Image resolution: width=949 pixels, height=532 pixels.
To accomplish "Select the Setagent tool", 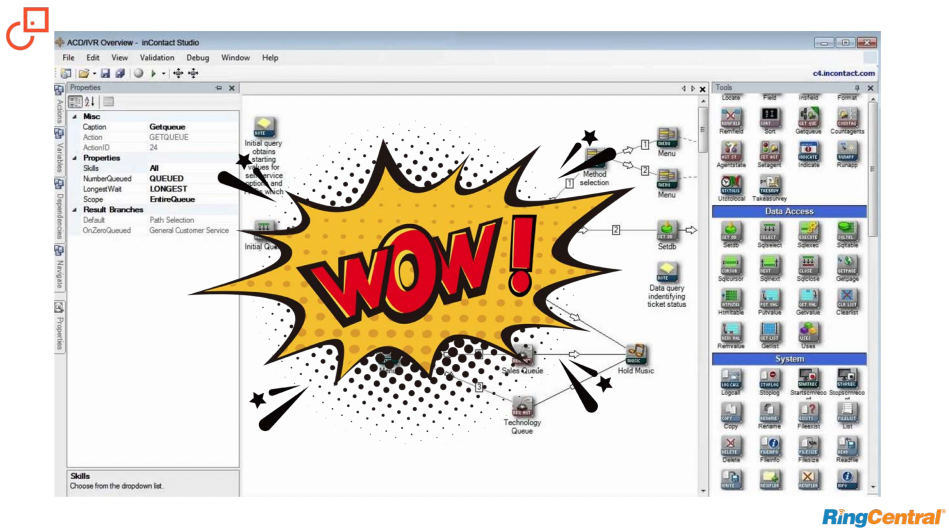I will click(769, 151).
